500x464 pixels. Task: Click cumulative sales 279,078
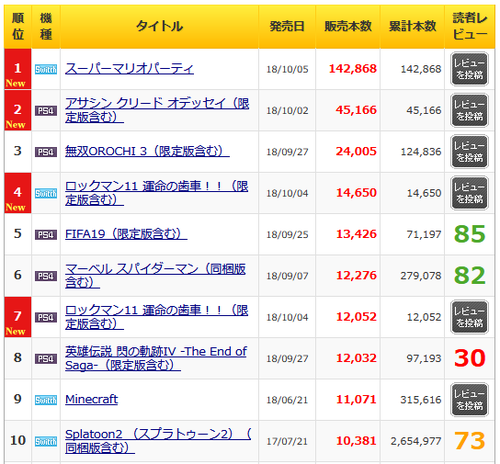pyautogui.click(x=421, y=276)
